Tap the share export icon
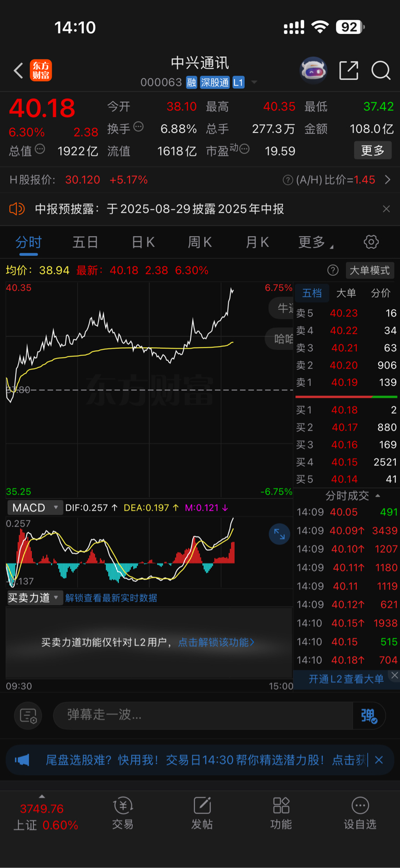 [x=348, y=70]
